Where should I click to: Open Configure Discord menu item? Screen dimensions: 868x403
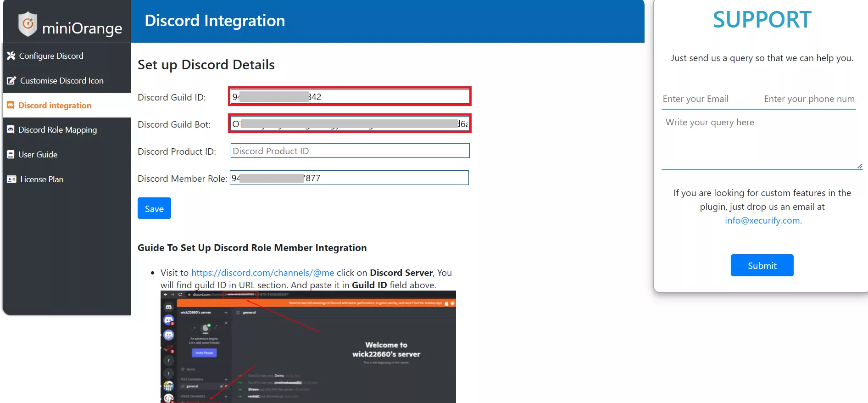(67, 56)
